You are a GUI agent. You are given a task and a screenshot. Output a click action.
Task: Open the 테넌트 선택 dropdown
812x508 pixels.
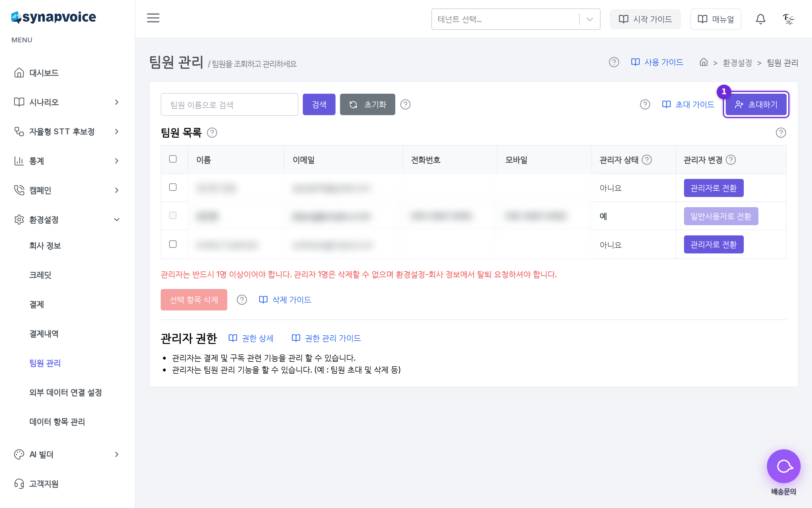(x=515, y=19)
